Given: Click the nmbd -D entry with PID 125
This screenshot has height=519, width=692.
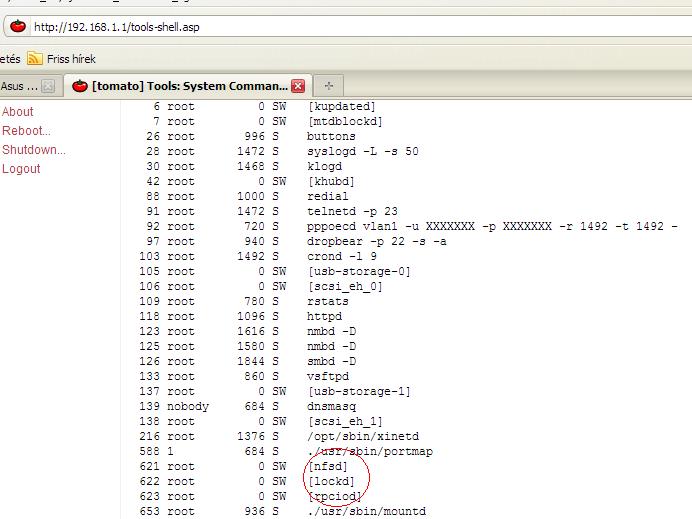Looking at the screenshot, I should coord(331,346).
